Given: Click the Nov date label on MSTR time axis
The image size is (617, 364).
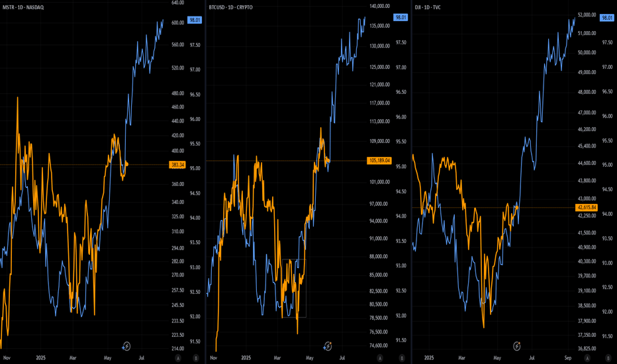Looking at the screenshot, I should coord(7,358).
